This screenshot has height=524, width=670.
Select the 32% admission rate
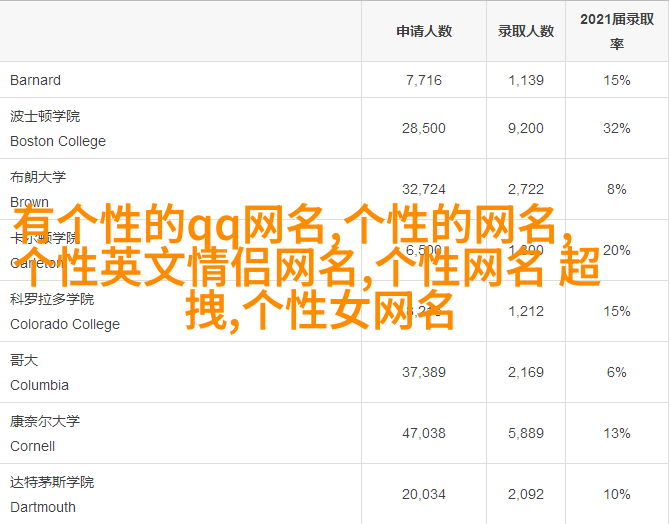617,128
